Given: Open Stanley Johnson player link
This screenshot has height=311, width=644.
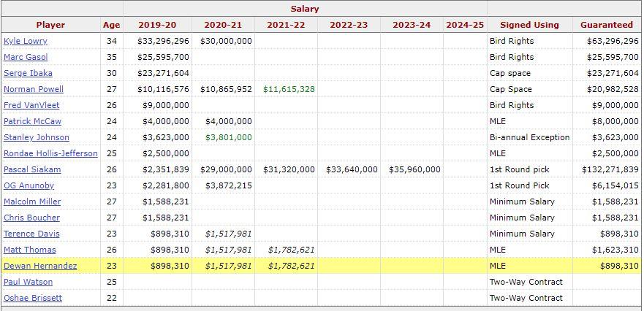Looking at the screenshot, I should 37,137.
